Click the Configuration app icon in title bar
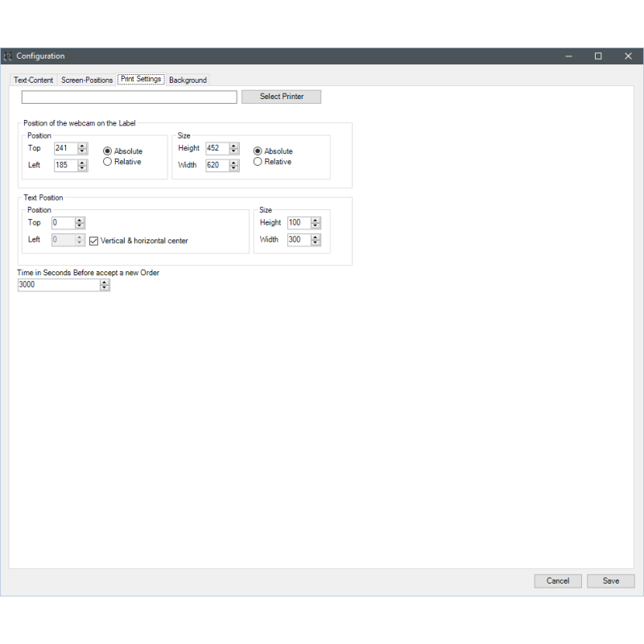This screenshot has height=644, width=644. click(x=8, y=56)
